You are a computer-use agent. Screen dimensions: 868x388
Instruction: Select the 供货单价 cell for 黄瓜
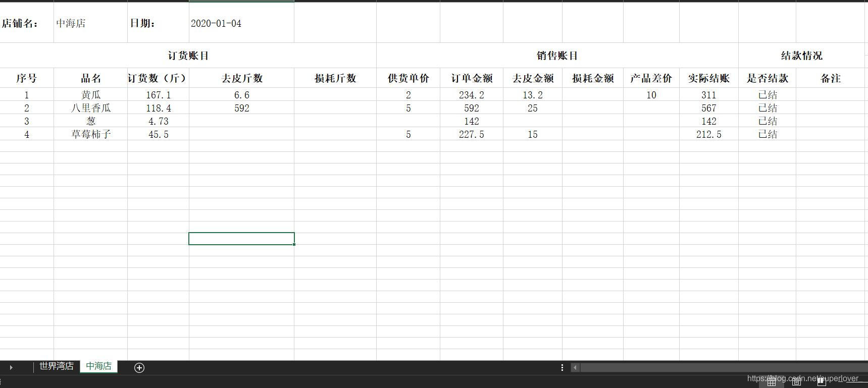[408, 95]
